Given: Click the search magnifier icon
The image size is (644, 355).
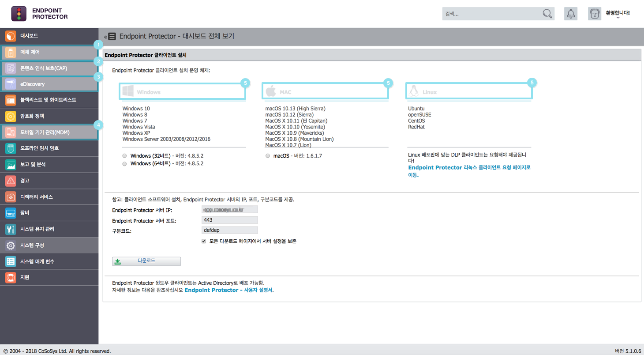Looking at the screenshot, I should pyautogui.click(x=547, y=14).
